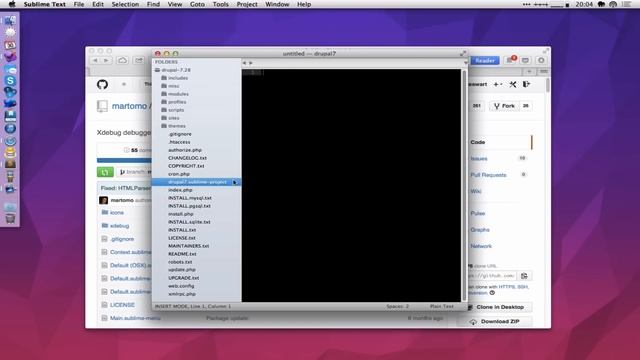The width and height of the screenshot is (640, 360).
Task: Open the Tools menu
Action: click(220, 4)
